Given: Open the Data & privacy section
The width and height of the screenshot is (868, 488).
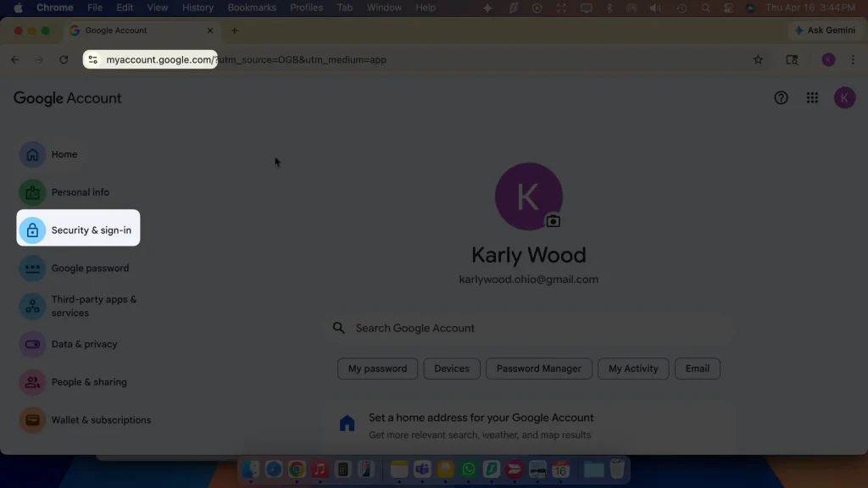Looking at the screenshot, I should click(70, 344).
